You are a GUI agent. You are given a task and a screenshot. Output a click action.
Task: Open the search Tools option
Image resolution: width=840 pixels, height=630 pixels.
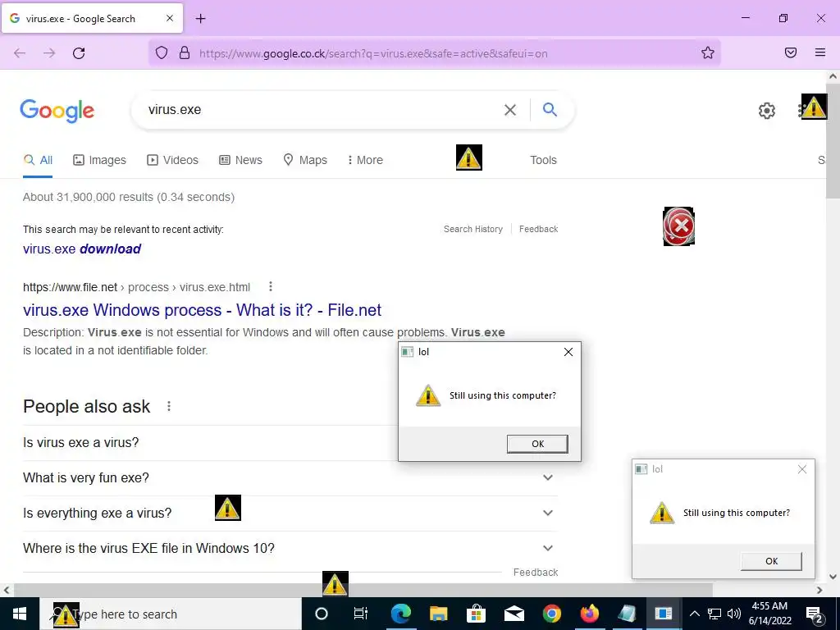click(x=543, y=160)
